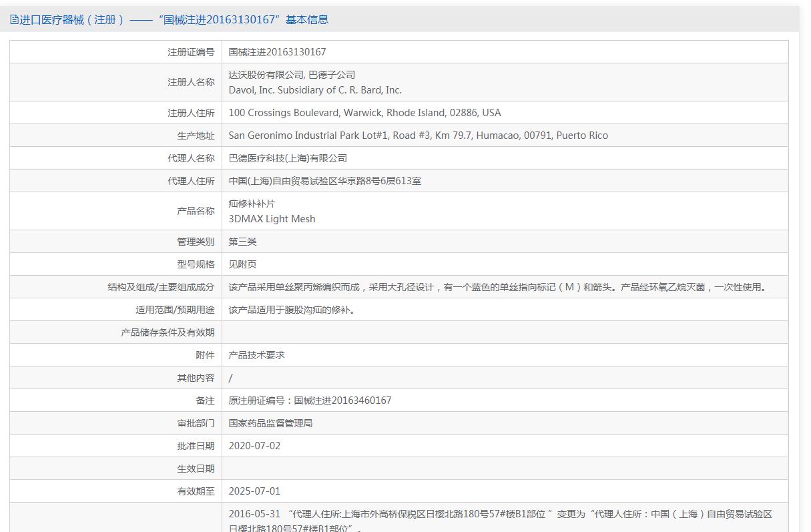Select the agent address 中国(上海)自由贸易试验区华京路8号6层613室
Screen dimensions: 811x532
[x=324, y=181]
